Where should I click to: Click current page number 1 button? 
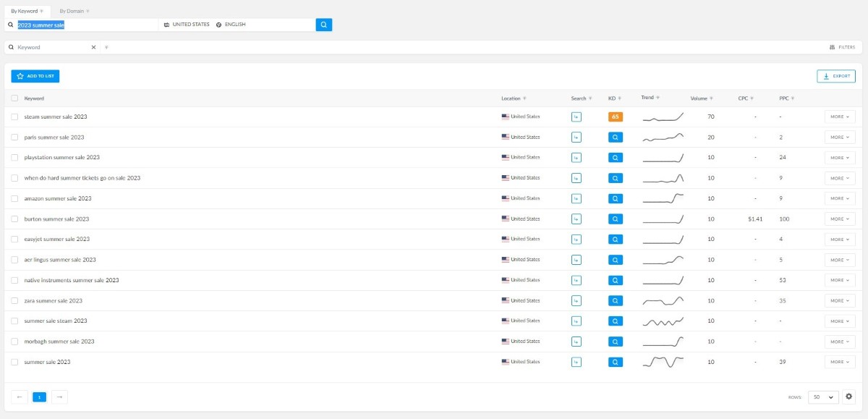tap(39, 397)
